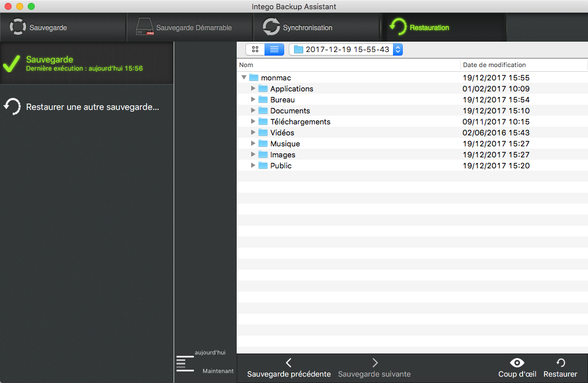Expand the Bureau folder
This screenshot has height=383, width=588.
pyautogui.click(x=253, y=100)
